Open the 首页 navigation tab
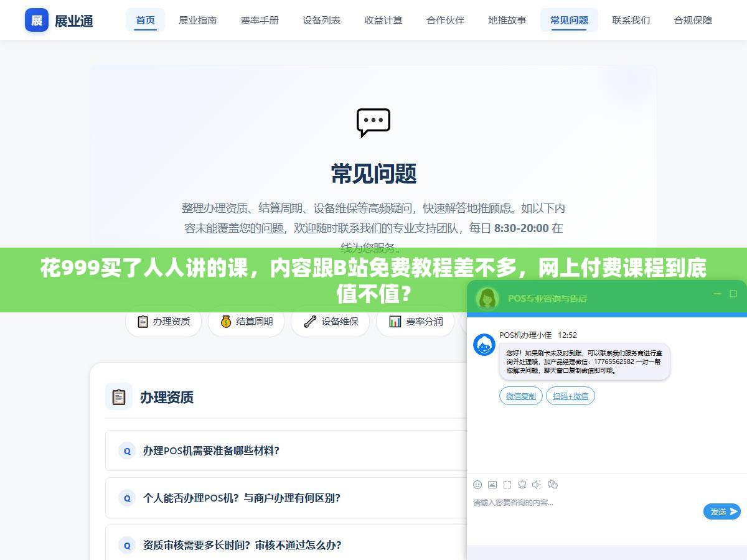Image resolution: width=747 pixels, height=560 pixels. [x=146, y=20]
